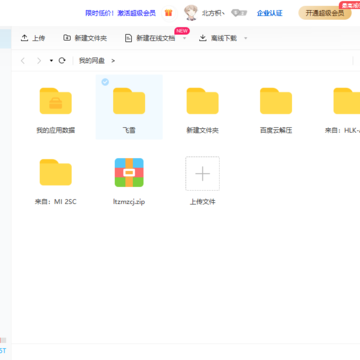Viewport: 360px width, 360px height.
Task: Go forward using the right arrow
Action: (x=39, y=61)
